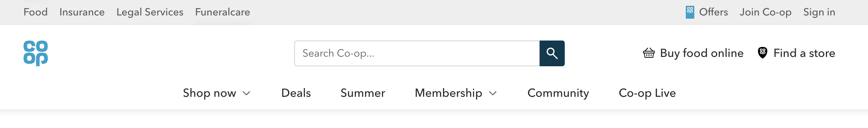Visit the Community page
The width and height of the screenshot is (868, 128).
tap(558, 93)
